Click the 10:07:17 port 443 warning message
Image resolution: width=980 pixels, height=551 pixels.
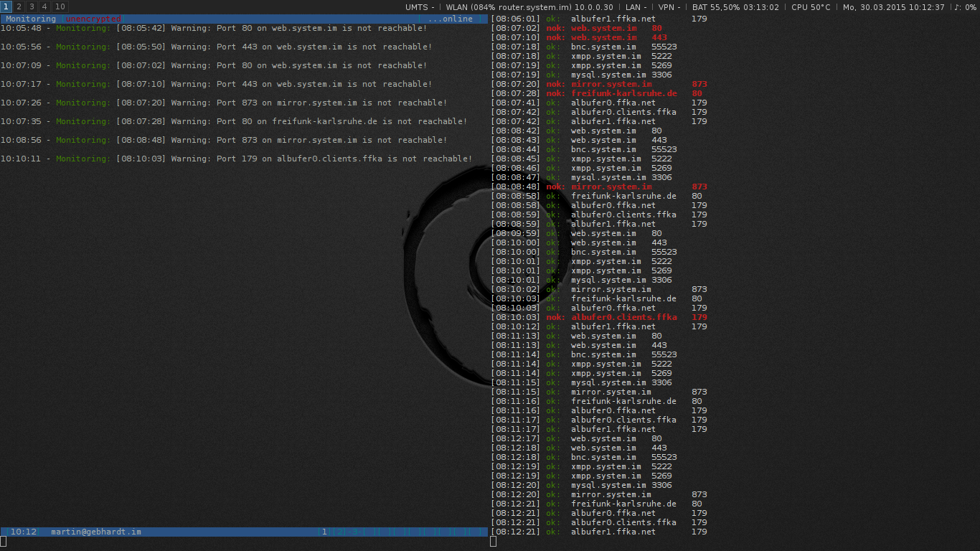pos(217,84)
